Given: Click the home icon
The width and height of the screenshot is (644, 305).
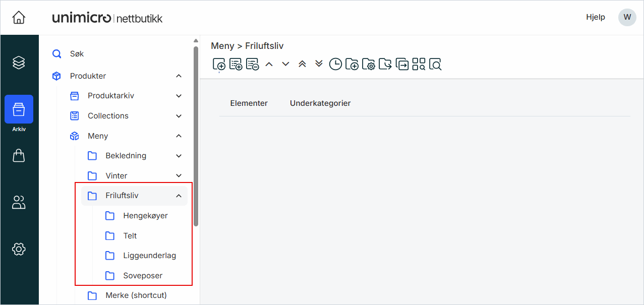Looking at the screenshot, I should coord(19,18).
